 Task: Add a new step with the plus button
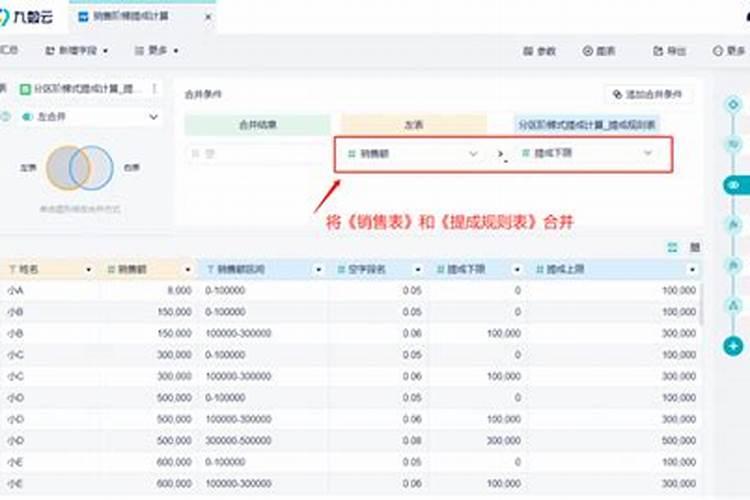point(733,346)
